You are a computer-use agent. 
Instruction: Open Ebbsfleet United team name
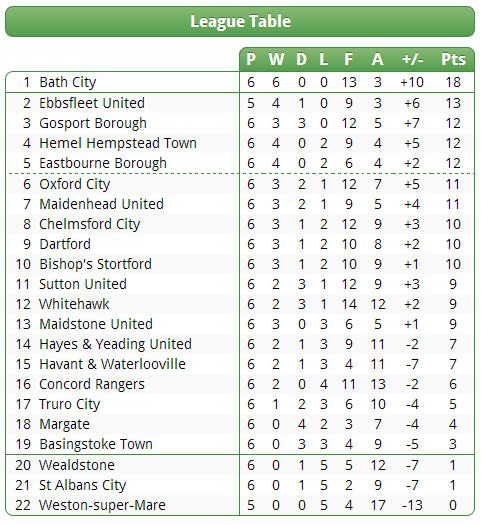(92, 103)
